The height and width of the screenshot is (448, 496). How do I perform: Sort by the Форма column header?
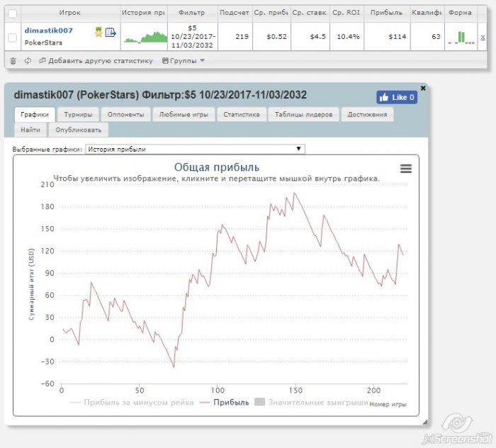pos(460,13)
